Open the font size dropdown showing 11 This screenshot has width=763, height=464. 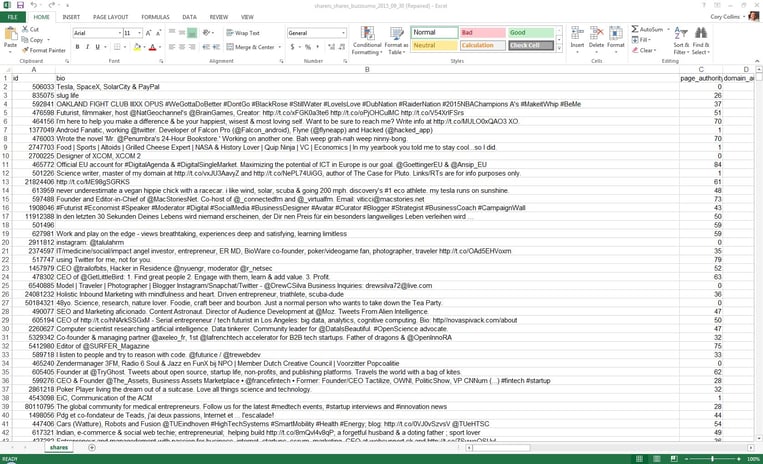140,33
